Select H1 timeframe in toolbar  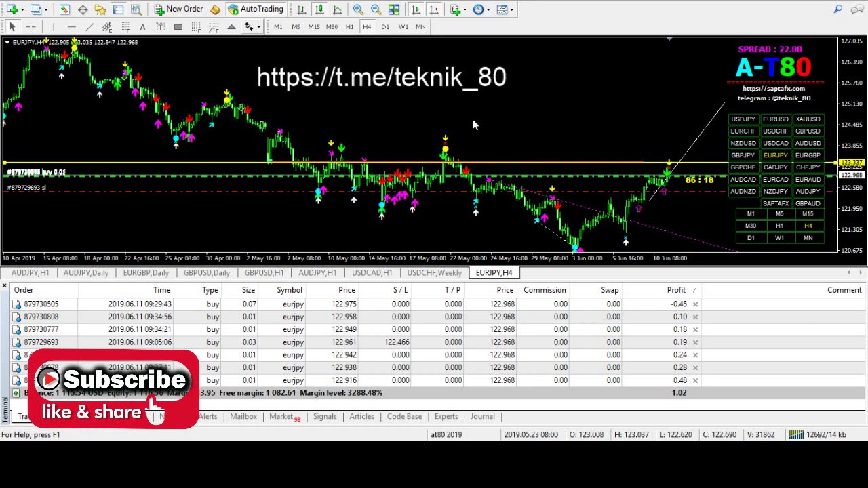(349, 26)
